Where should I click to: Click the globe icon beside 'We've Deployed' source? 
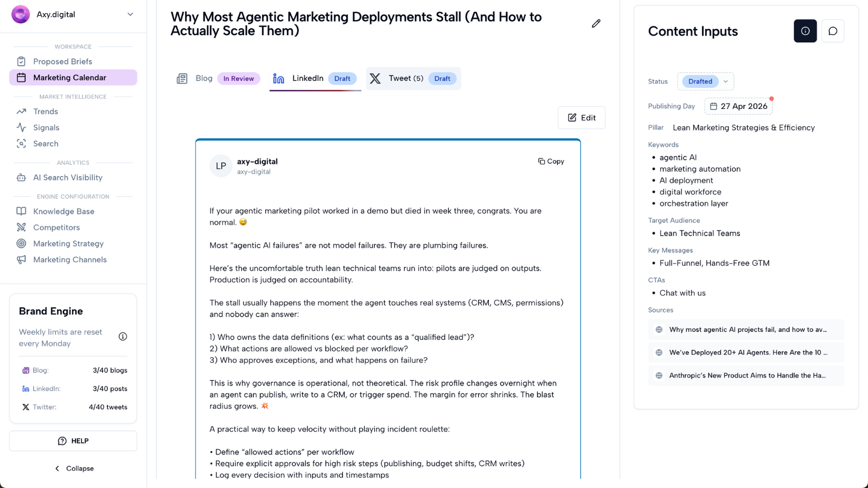(x=659, y=352)
